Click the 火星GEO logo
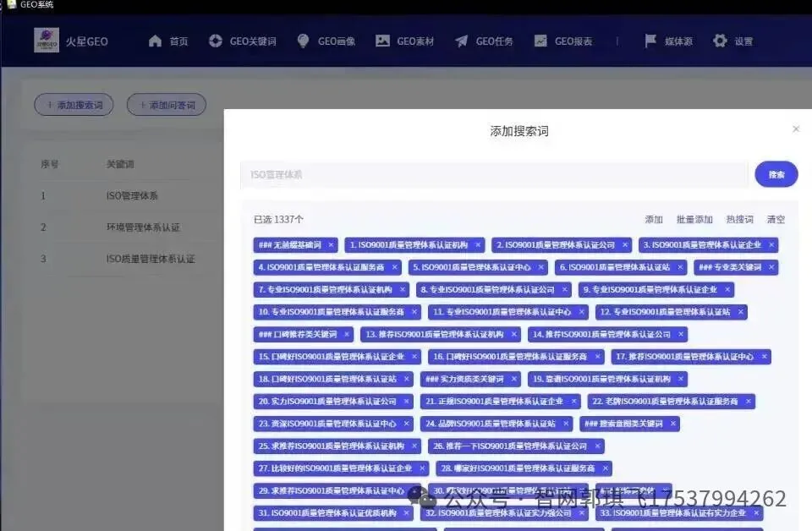This screenshot has width=812, height=531. [45, 41]
